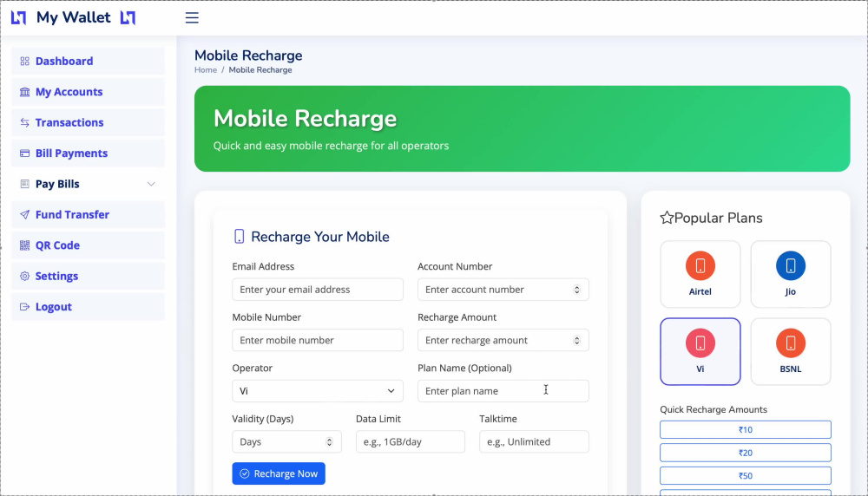Image resolution: width=868 pixels, height=496 pixels.
Task: Click the Account Number input field
Action: pos(503,290)
